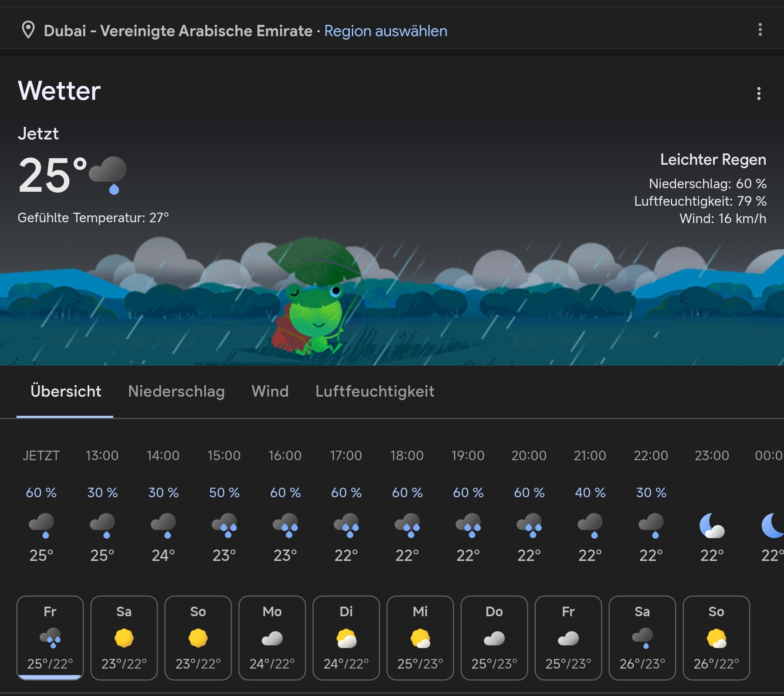
Task: Click the current light rain cloud icon
Action: coord(108,175)
